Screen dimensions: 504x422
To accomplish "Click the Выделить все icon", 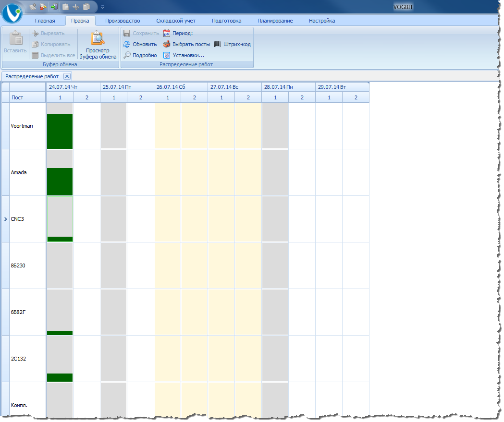I will pos(35,55).
